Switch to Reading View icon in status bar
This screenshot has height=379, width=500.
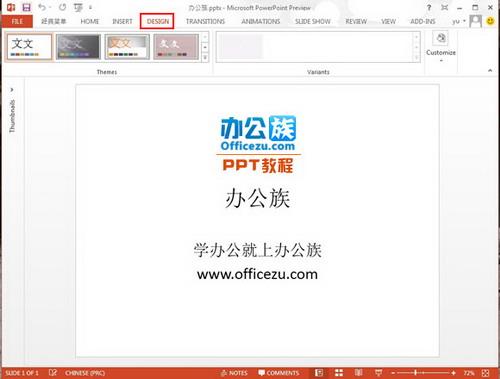(x=359, y=373)
